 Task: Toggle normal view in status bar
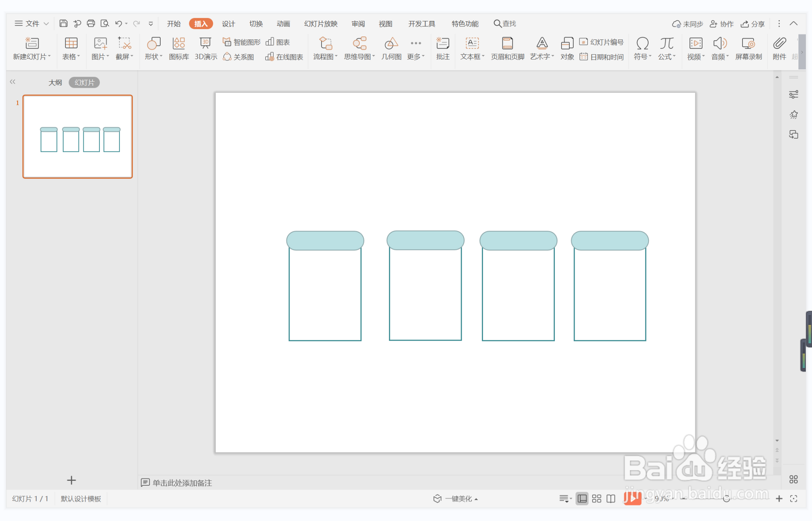(x=582, y=498)
